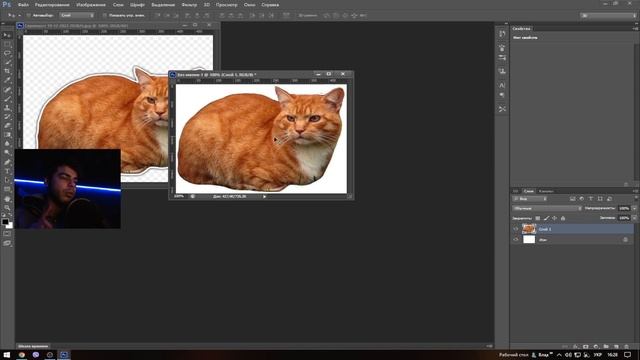The image size is (640, 360).
Task: Toggle Quick Mask mode icon
Action: pos(7,234)
